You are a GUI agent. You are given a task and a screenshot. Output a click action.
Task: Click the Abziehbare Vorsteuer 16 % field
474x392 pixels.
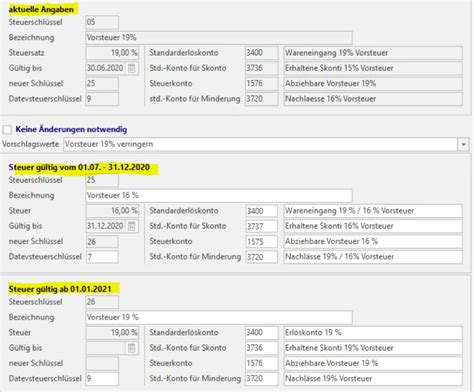[373, 242]
